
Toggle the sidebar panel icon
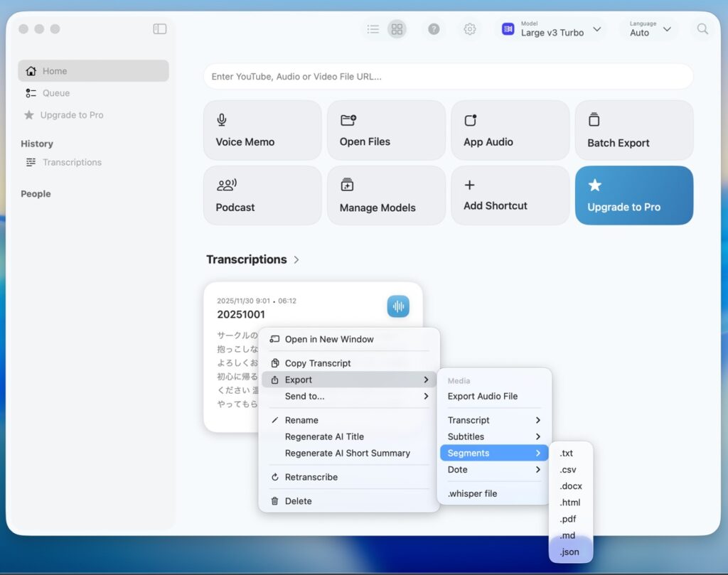coord(160,29)
